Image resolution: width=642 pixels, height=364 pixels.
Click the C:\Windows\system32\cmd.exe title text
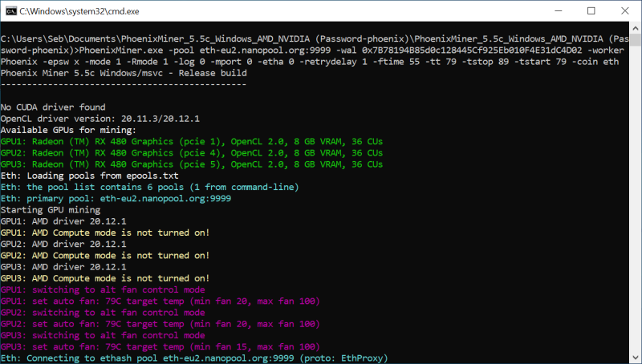coord(79,11)
